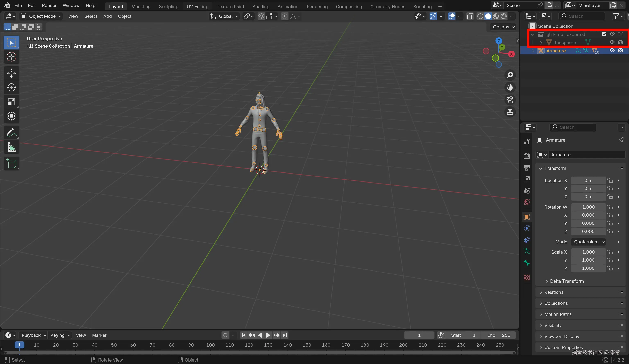
Task: Switch perspective/orthographic with grid icon
Action: pyautogui.click(x=510, y=112)
